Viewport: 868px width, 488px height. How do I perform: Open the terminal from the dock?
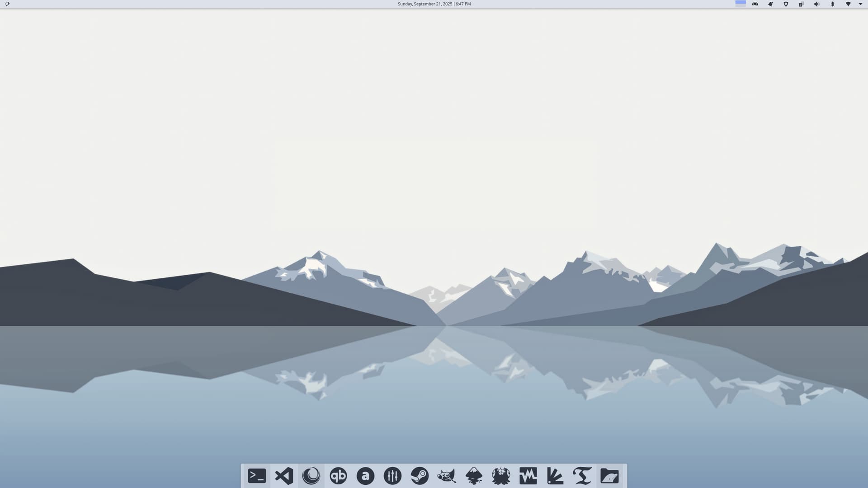(257, 476)
